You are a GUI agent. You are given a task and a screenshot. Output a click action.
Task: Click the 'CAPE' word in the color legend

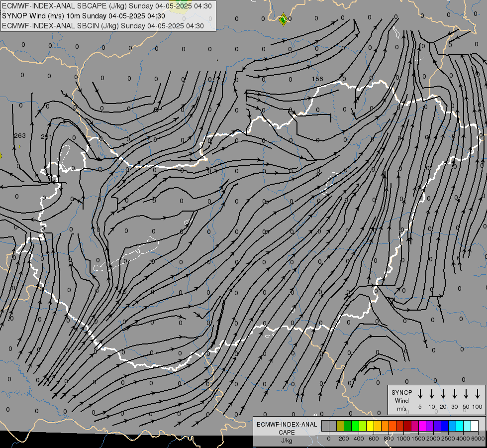[x=287, y=433]
